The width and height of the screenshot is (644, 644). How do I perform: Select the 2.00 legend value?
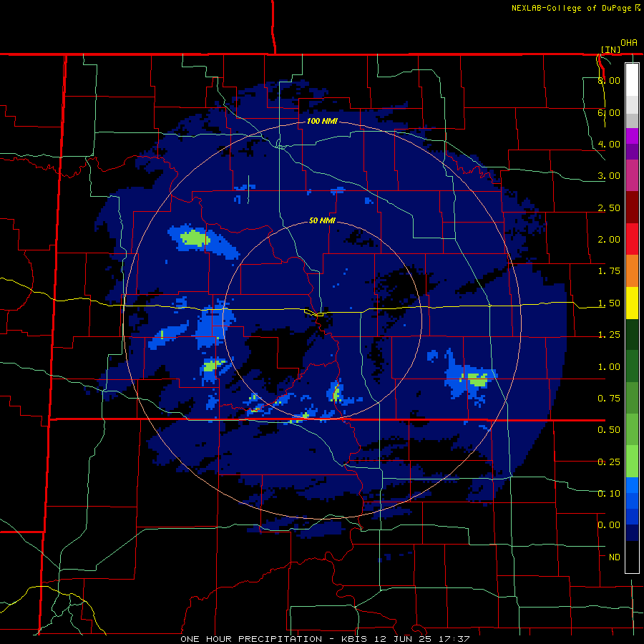(609, 240)
